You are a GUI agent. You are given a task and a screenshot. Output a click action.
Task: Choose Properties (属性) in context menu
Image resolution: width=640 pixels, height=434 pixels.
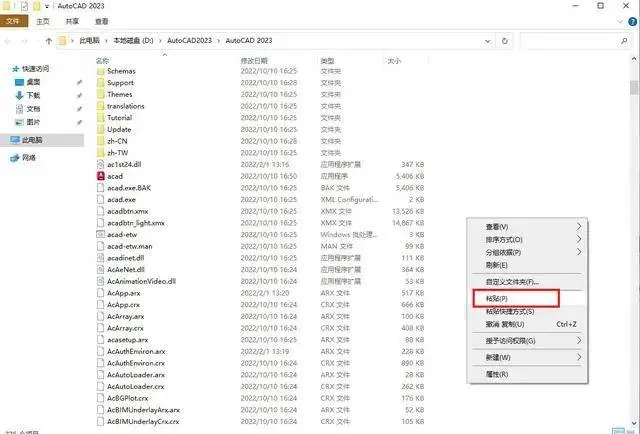coord(497,374)
